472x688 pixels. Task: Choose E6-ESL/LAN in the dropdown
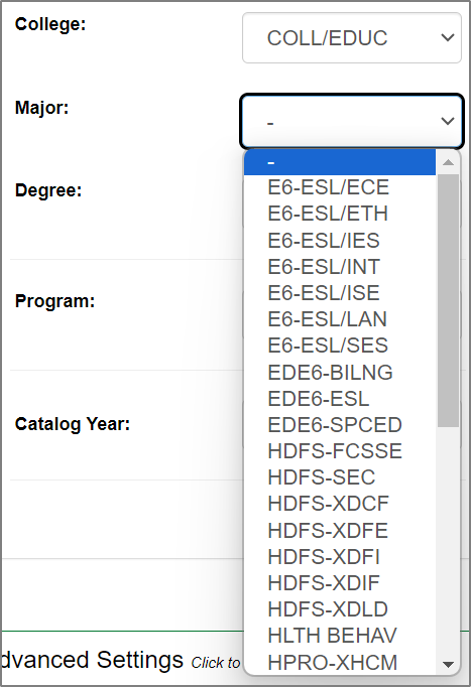[340, 319]
